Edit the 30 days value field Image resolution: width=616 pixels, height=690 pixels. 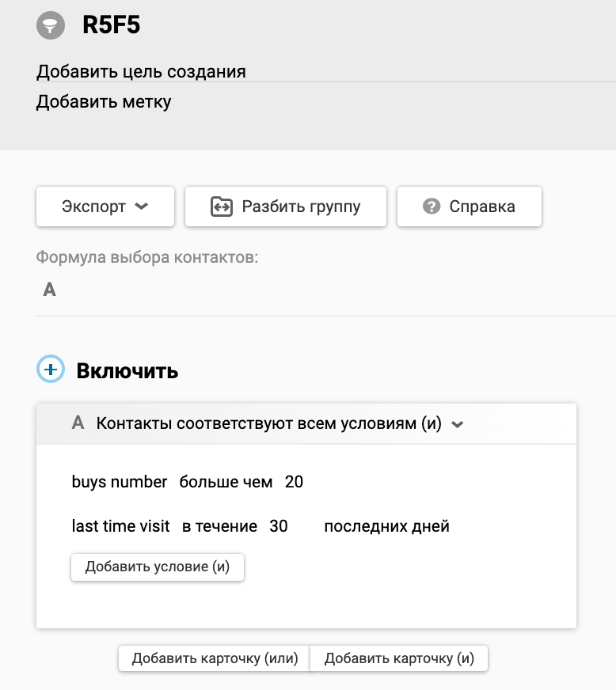(279, 526)
